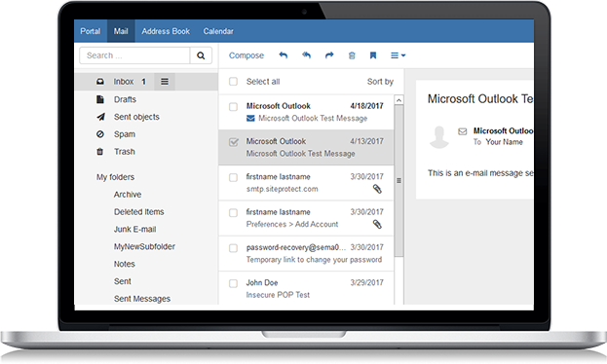Open the Temporary link to change your password message
Image resolution: width=607 pixels, height=364 pixels.
click(306, 254)
